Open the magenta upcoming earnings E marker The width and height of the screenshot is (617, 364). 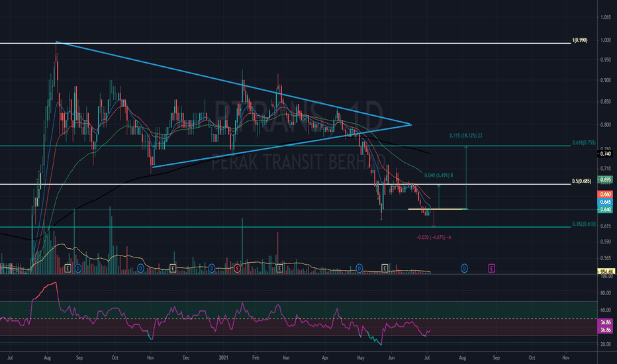[x=491, y=269]
